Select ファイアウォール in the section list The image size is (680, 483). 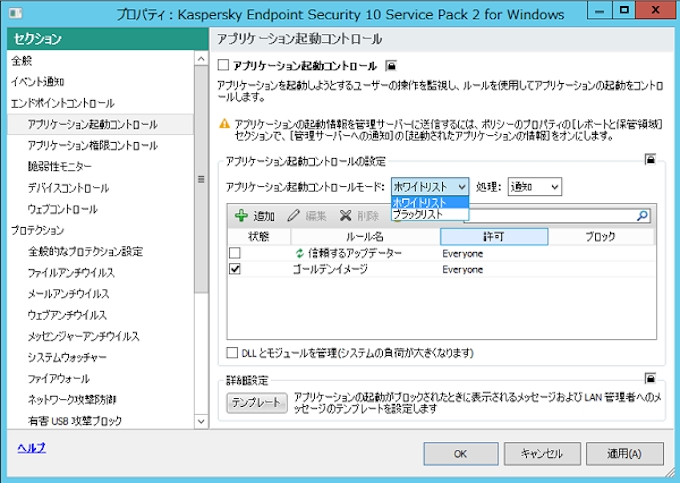click(x=57, y=378)
